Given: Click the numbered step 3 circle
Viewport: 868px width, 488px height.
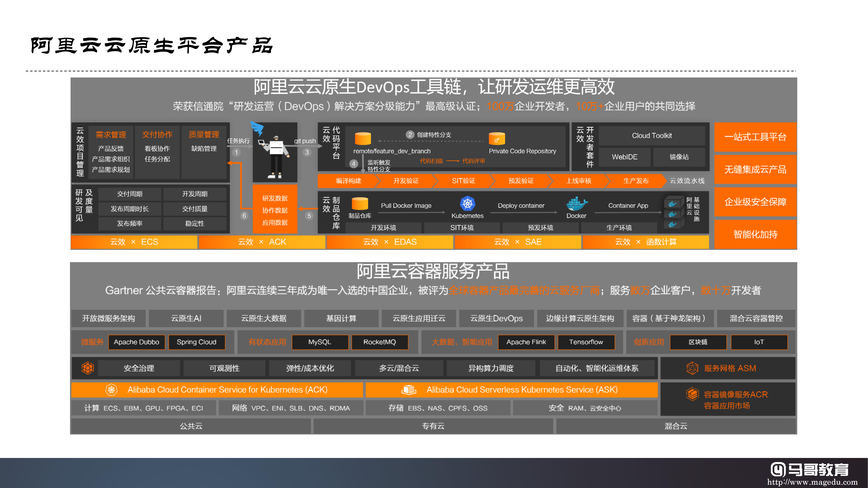Looking at the screenshot, I should click(307, 152).
